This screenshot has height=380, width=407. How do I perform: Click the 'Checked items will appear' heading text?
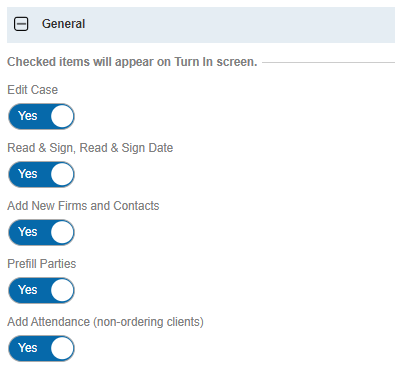(x=132, y=62)
